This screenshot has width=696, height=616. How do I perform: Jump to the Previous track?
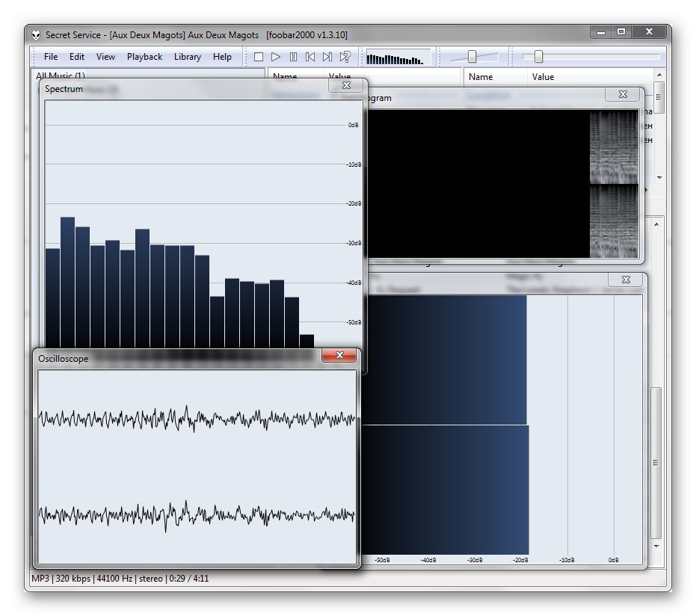pos(310,57)
